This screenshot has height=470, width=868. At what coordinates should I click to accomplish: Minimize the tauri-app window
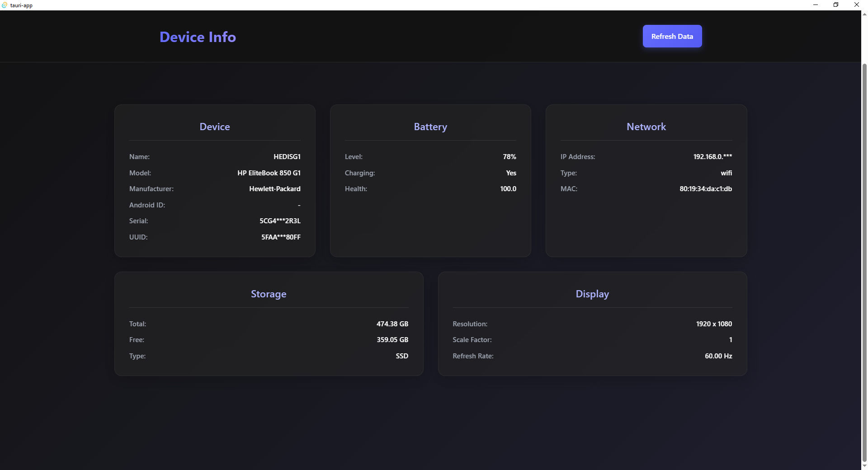click(816, 5)
